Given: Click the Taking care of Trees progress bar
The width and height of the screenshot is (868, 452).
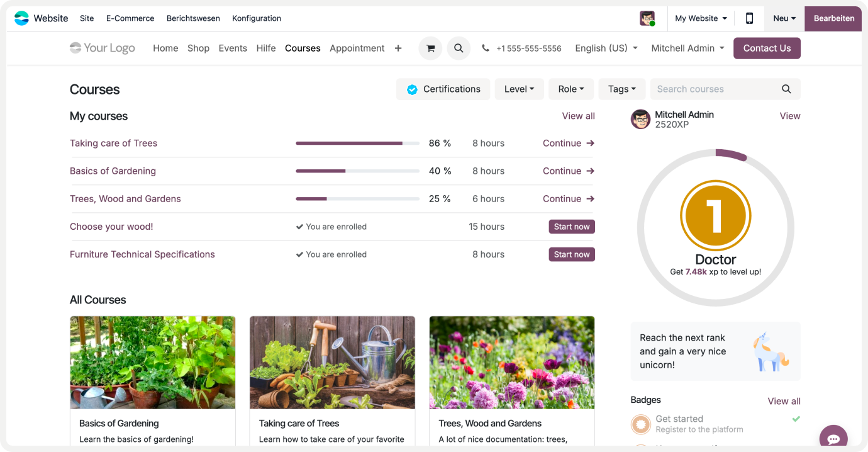Looking at the screenshot, I should click(x=357, y=143).
